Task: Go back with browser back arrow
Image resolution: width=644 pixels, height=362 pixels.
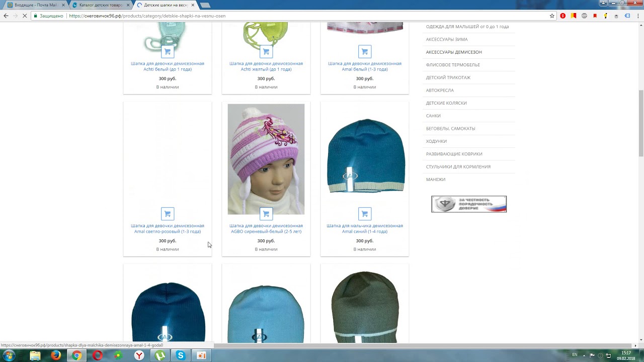Action: click(6, 16)
